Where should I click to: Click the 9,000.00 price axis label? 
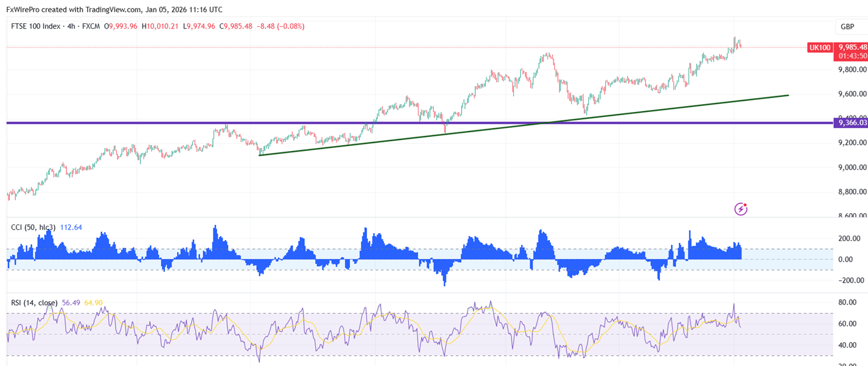[x=852, y=167]
